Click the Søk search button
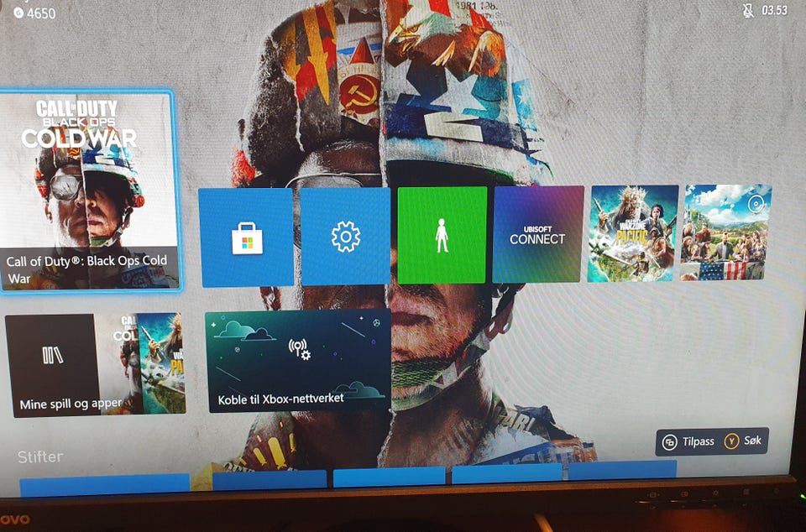Viewport: 806px width, 532px height. [x=743, y=441]
